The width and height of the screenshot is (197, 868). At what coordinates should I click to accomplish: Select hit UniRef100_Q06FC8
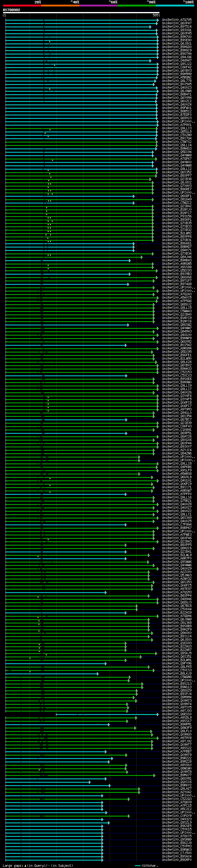click(177, 403)
